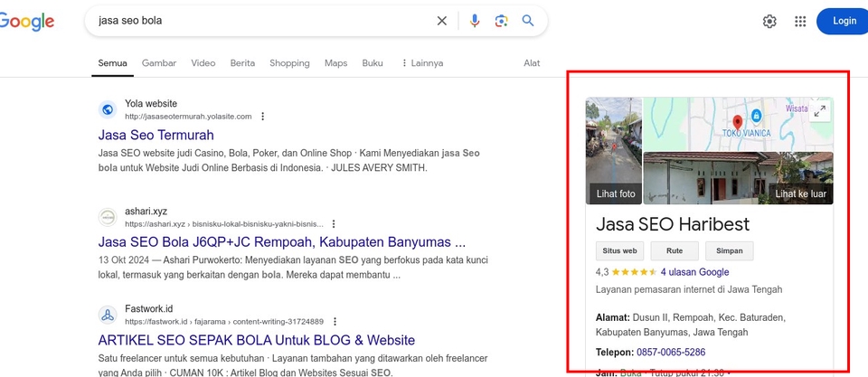Click the Fastwork.id site favicon
868x377 pixels.
coord(108,315)
